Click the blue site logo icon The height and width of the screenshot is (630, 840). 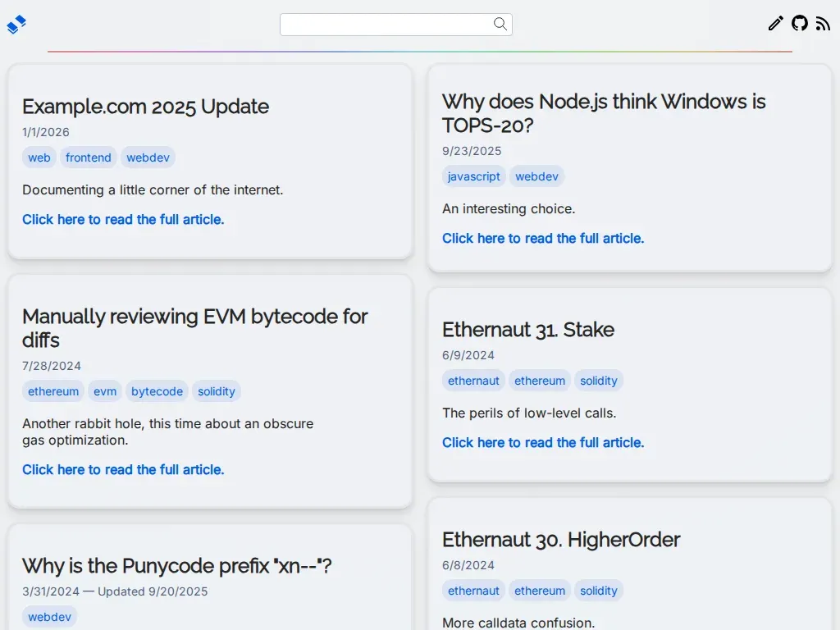point(16,24)
